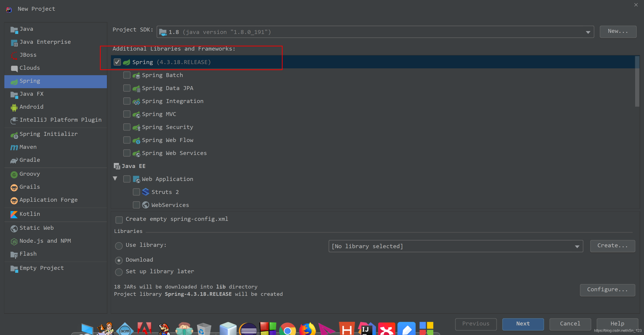
Task: Click the Configure... button
Action: (x=608, y=290)
